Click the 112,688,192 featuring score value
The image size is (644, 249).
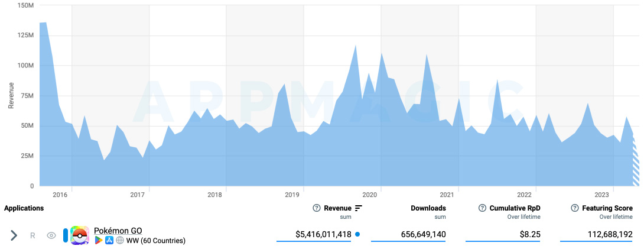(x=610, y=234)
